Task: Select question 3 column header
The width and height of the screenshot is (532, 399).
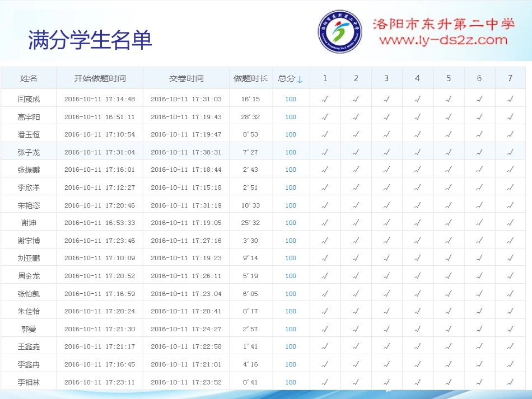Action: coord(386,78)
